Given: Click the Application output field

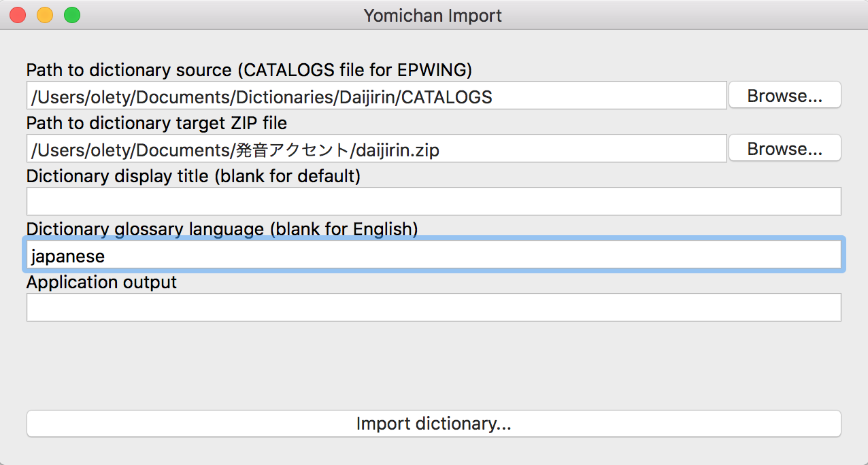Looking at the screenshot, I should click(434, 307).
